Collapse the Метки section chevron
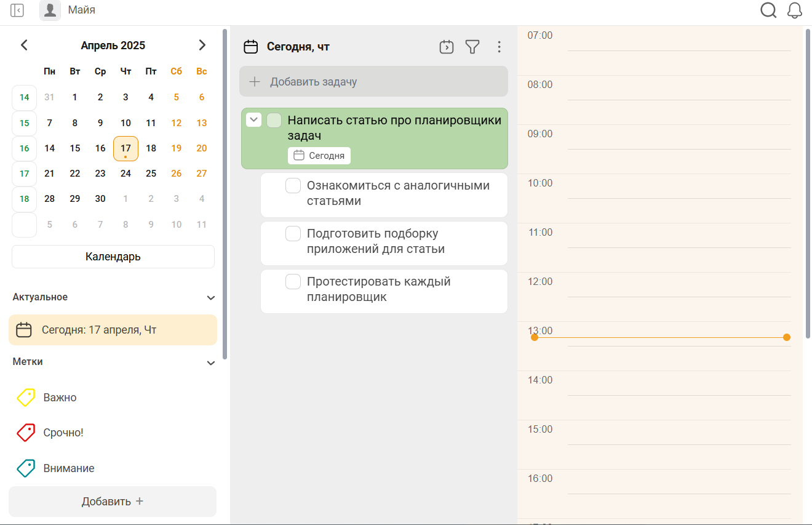The width and height of the screenshot is (812, 525). (x=211, y=363)
